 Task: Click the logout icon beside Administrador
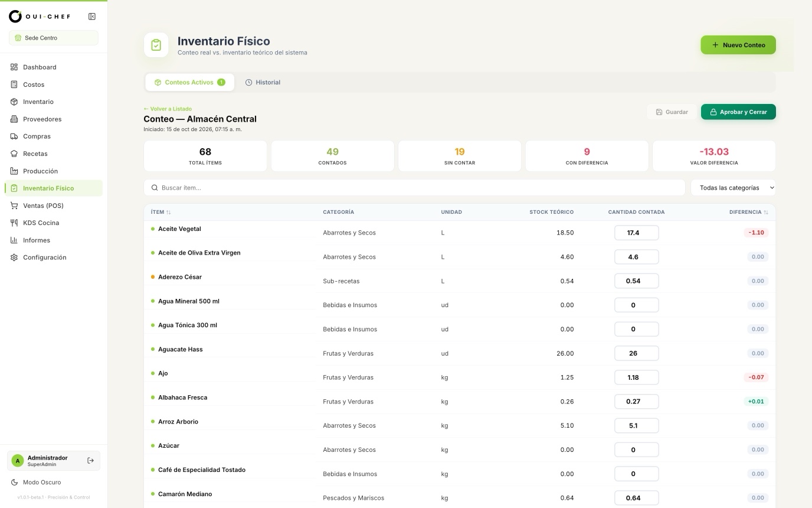pos(90,461)
